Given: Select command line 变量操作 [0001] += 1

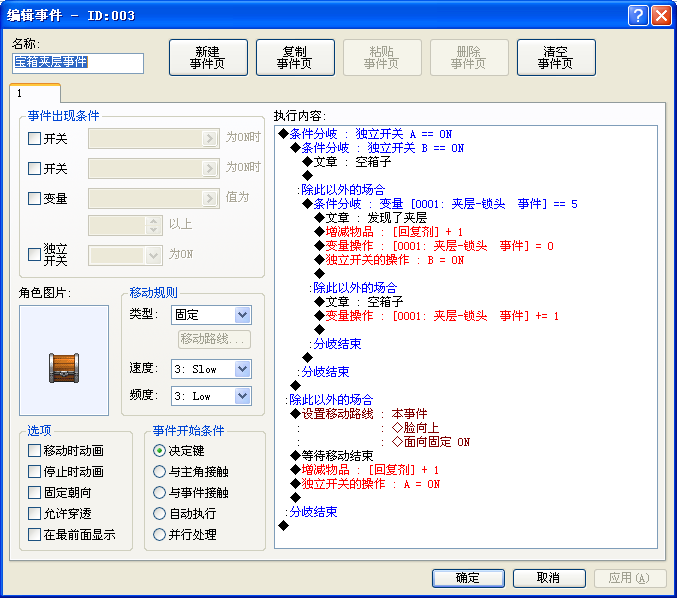Looking at the screenshot, I should [437, 316].
